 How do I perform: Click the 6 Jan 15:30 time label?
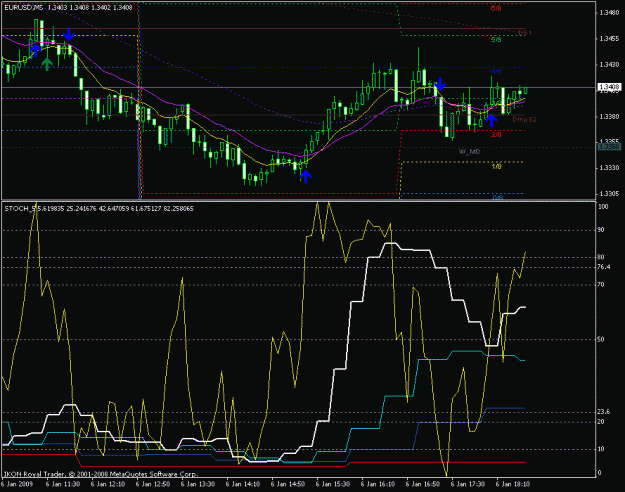333,484
